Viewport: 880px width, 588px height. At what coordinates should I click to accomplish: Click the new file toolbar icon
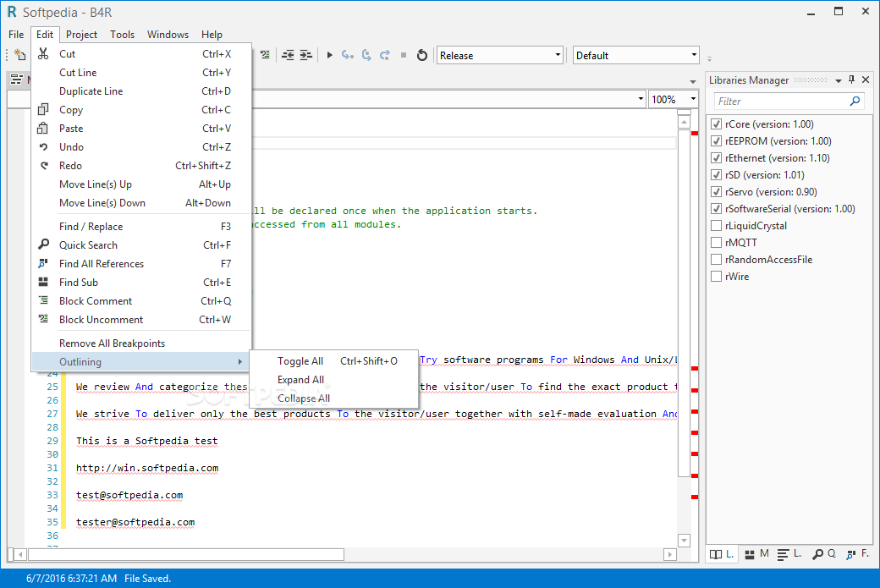click(x=19, y=54)
